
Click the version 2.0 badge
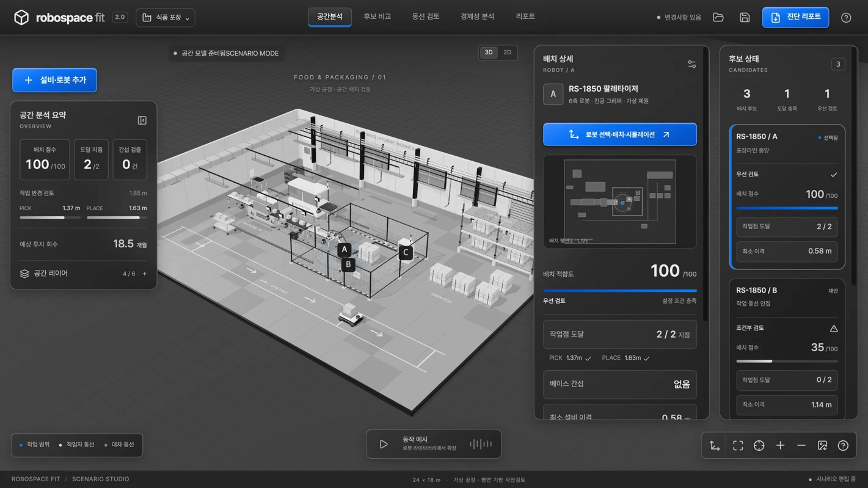(120, 18)
